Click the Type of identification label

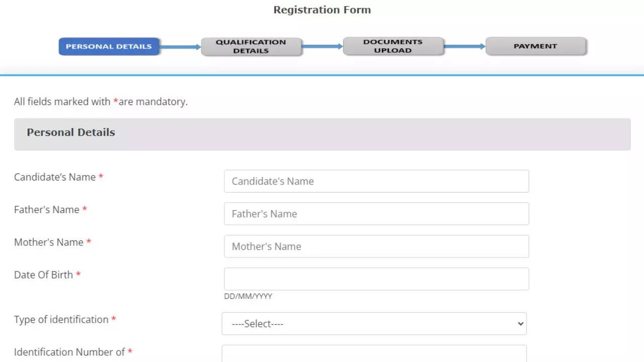pyautogui.click(x=61, y=319)
